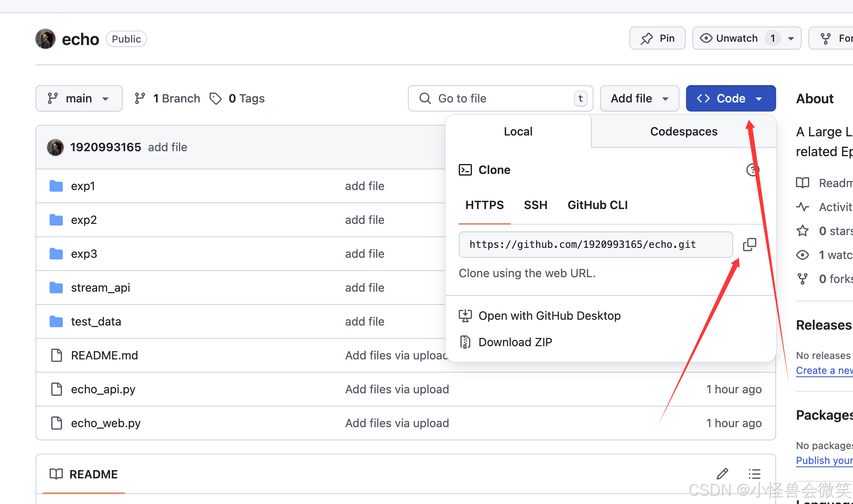853x504 pixels.
Task: Click the Open with GitHub Desktop icon
Action: pyautogui.click(x=465, y=316)
